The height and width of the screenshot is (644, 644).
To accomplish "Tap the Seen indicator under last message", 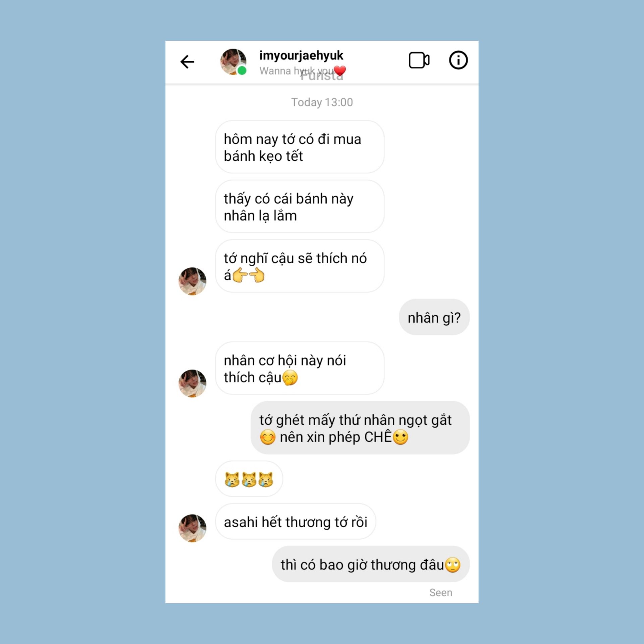I will point(441,593).
